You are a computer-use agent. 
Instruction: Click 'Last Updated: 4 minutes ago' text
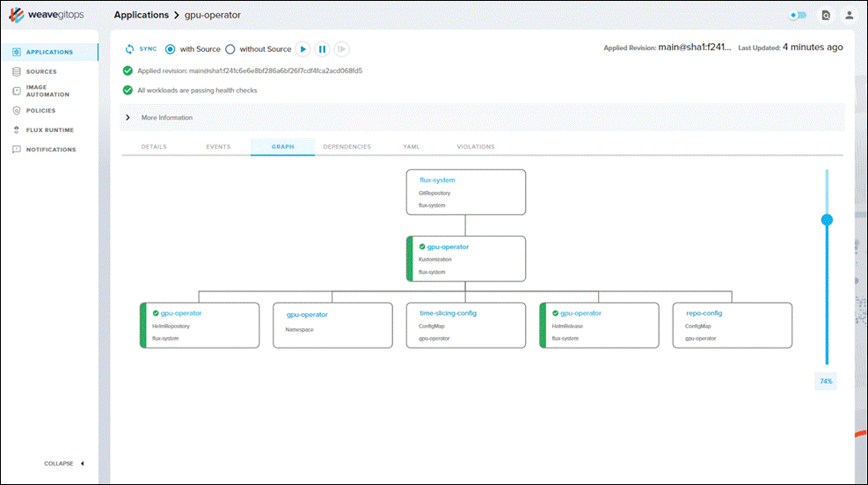(x=791, y=48)
